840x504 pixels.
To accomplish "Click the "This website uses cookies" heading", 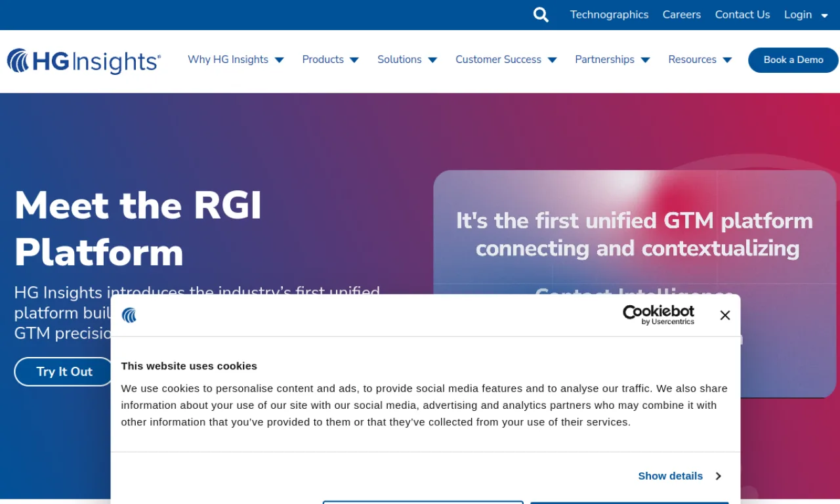I will pos(189,366).
